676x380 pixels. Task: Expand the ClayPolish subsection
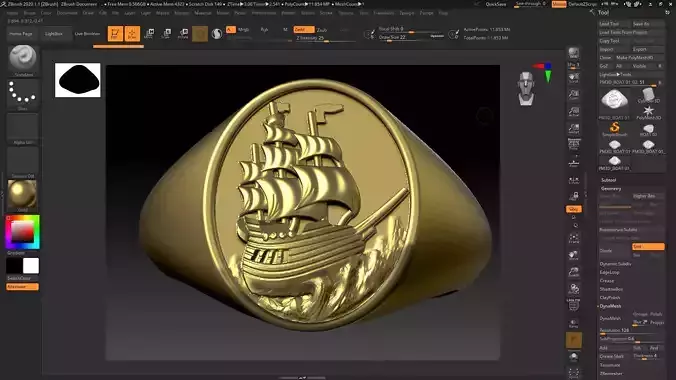tap(610, 298)
